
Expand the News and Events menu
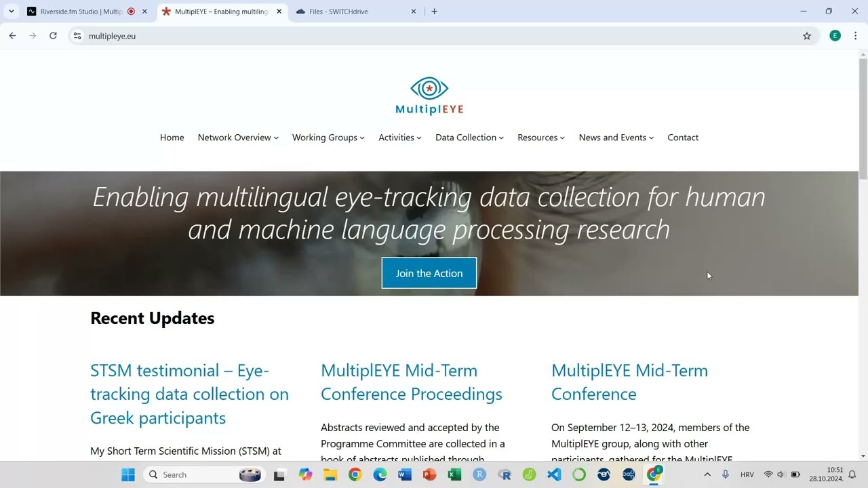point(616,138)
